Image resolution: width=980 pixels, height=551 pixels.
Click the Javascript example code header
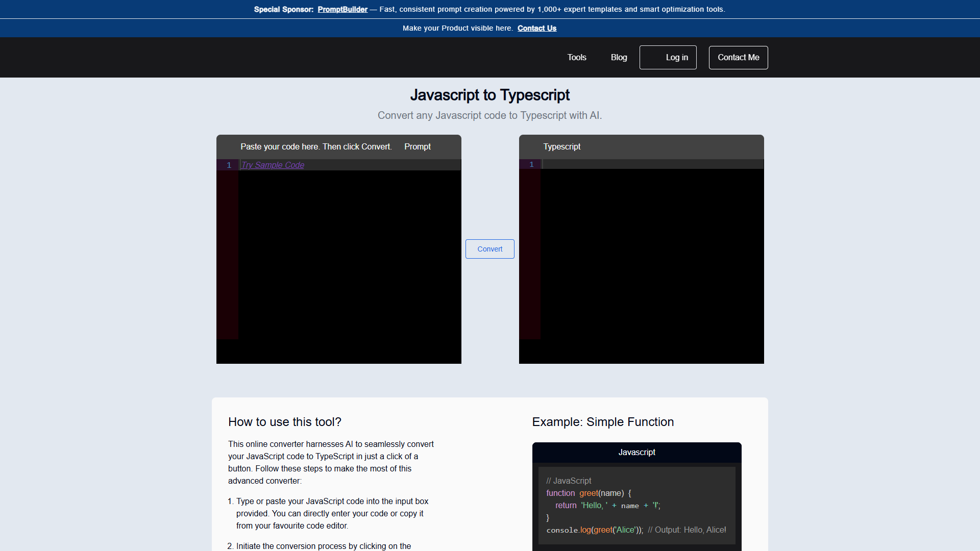click(636, 452)
